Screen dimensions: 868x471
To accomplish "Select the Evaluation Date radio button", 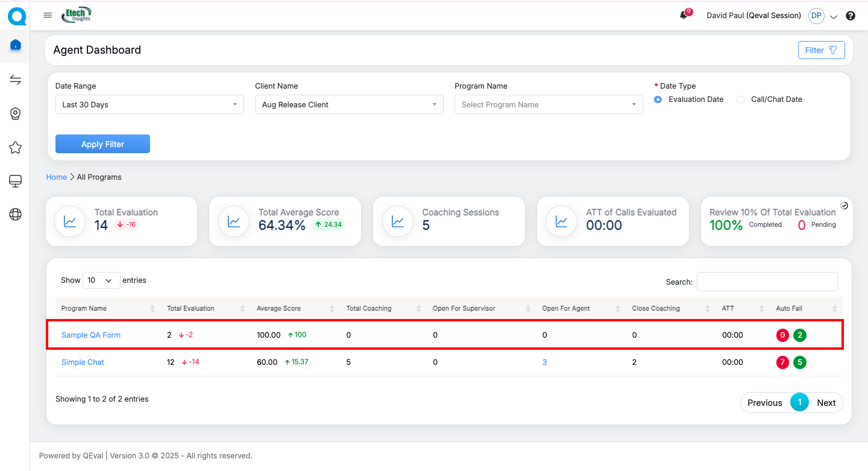I will [658, 100].
